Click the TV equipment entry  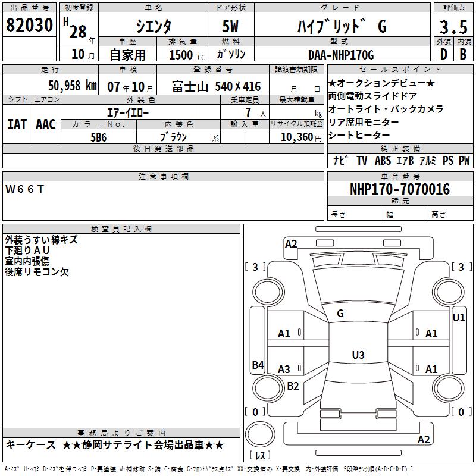click(x=362, y=161)
